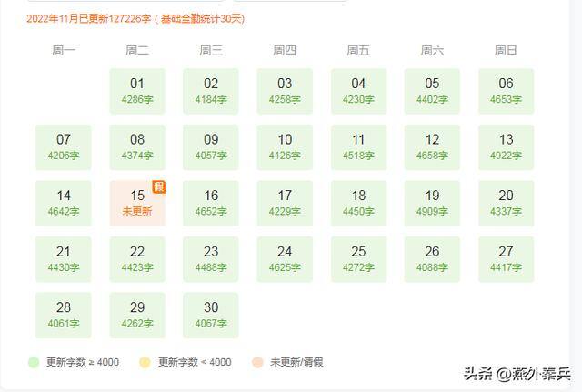This screenshot has width=582, height=392.
Task: Open day 07 with 4206字
Action: click(64, 147)
